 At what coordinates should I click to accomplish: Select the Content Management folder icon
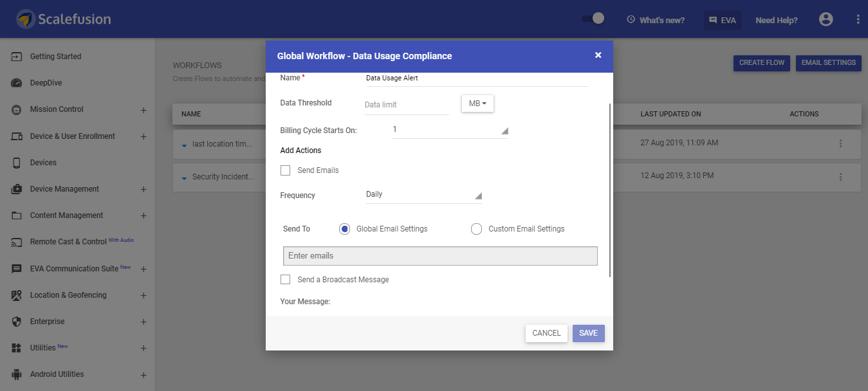coord(17,215)
